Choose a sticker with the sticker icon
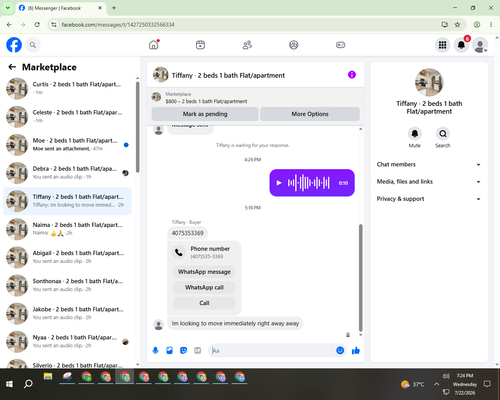The height and width of the screenshot is (400, 500). pyautogui.click(x=183, y=350)
